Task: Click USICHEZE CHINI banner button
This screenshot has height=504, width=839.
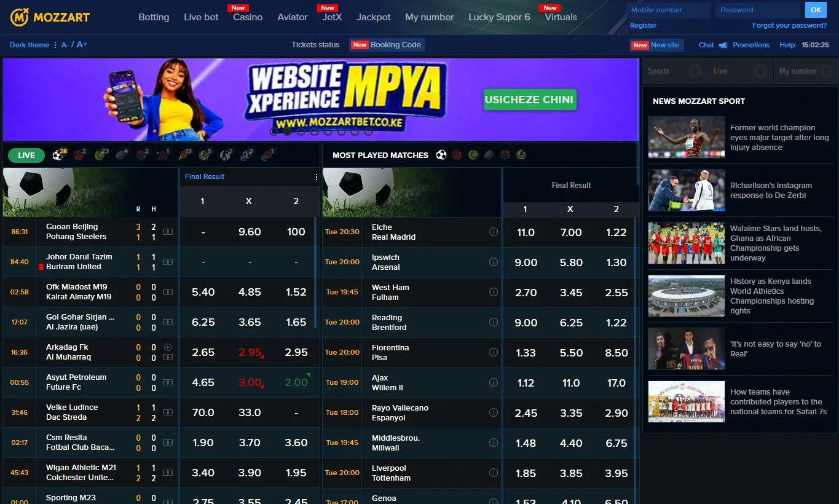Action: pyautogui.click(x=530, y=100)
